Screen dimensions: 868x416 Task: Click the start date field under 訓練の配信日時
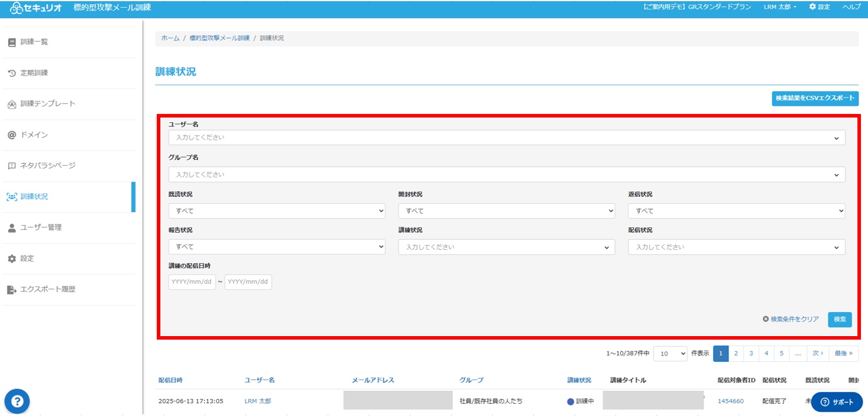192,282
